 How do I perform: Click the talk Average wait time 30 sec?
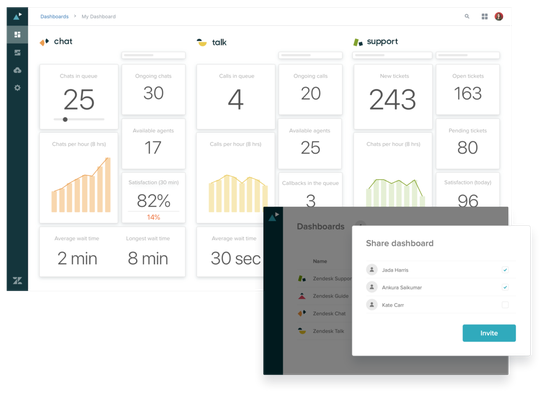pos(236,258)
